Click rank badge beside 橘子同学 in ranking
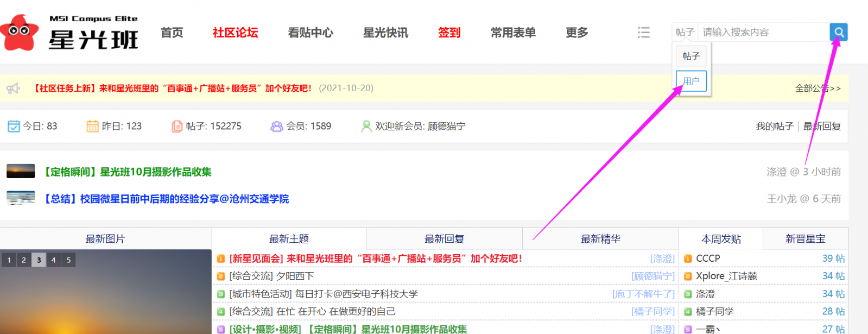 click(x=688, y=311)
